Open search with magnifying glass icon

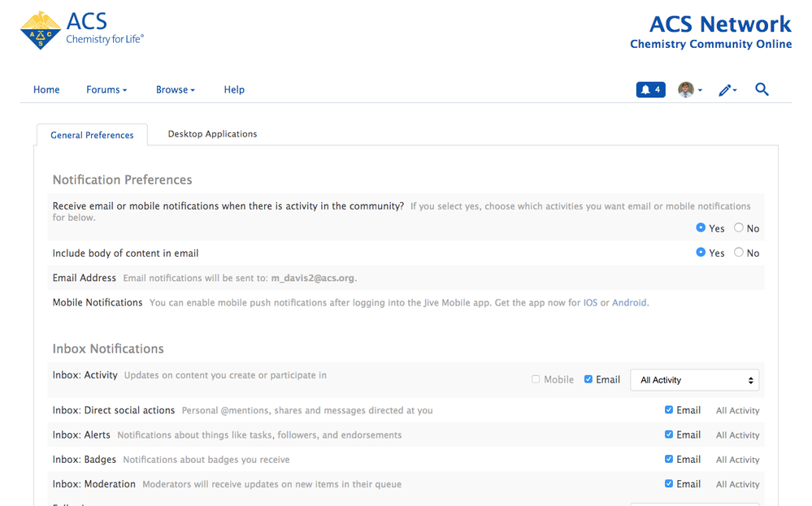coord(762,89)
